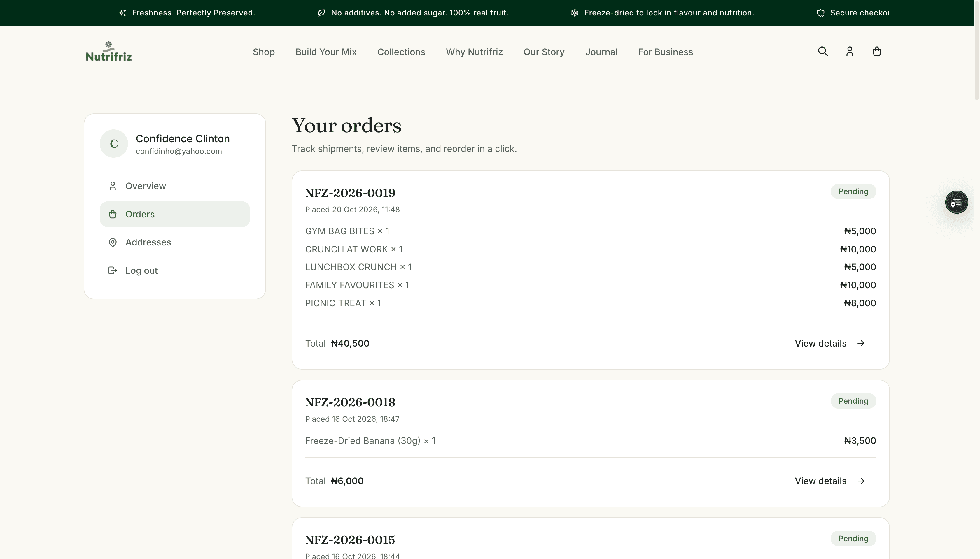Screen dimensions: 980x559
Task: Click the arrow next to NFZ-2026-0018 View details
Action: tap(861, 481)
